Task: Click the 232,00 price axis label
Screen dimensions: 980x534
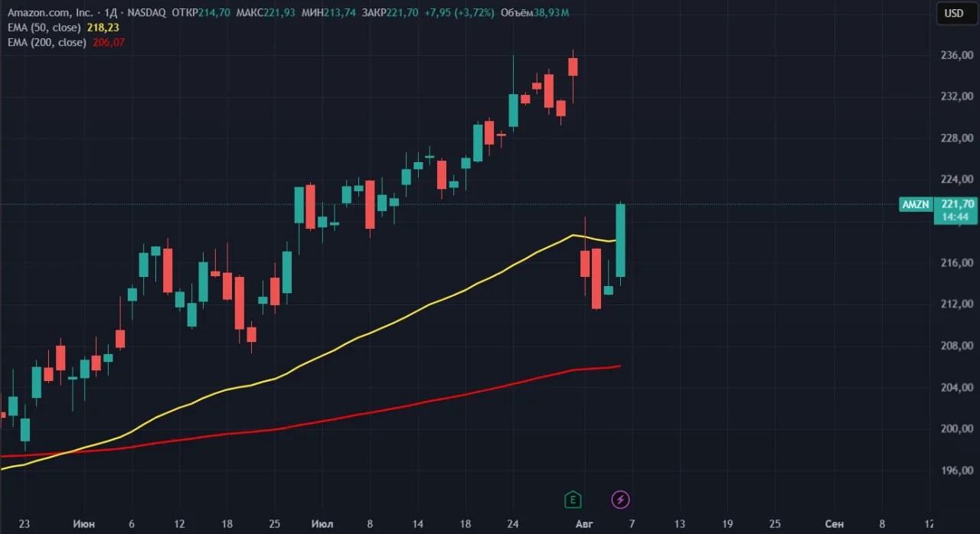Action: tap(957, 97)
